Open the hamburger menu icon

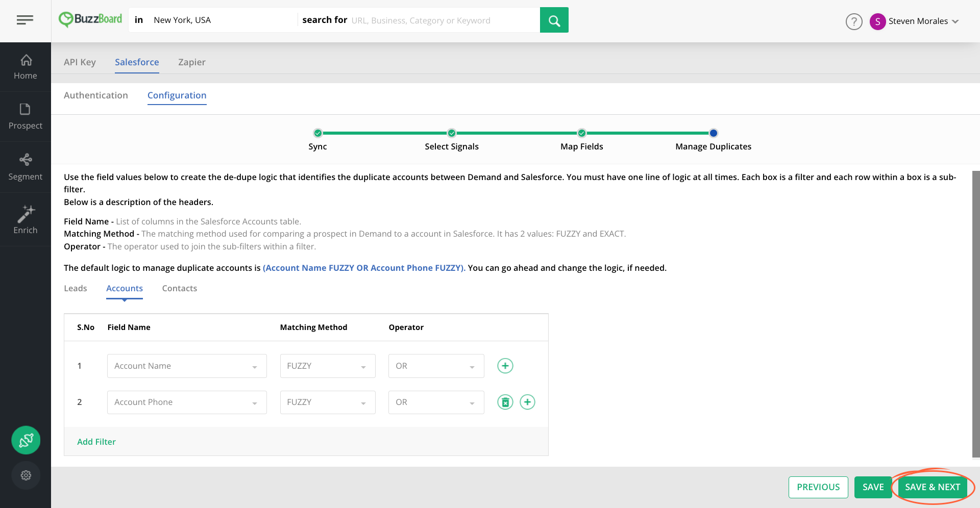[x=25, y=20]
